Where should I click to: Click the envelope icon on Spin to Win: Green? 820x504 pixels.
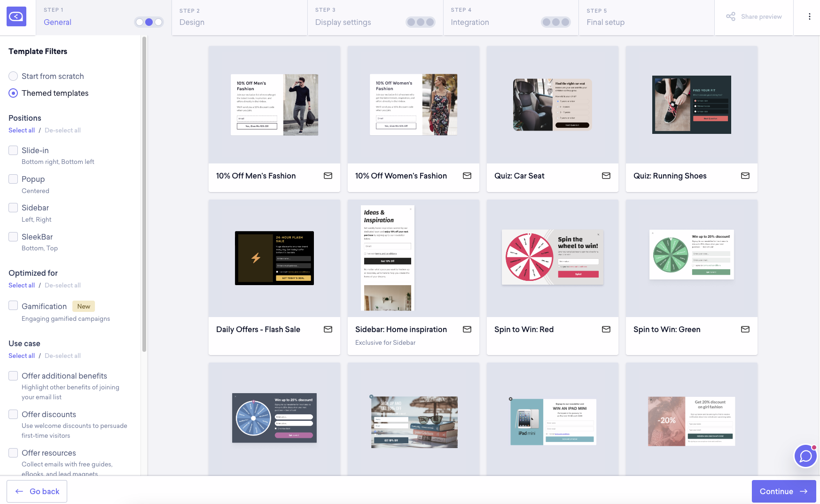click(745, 329)
